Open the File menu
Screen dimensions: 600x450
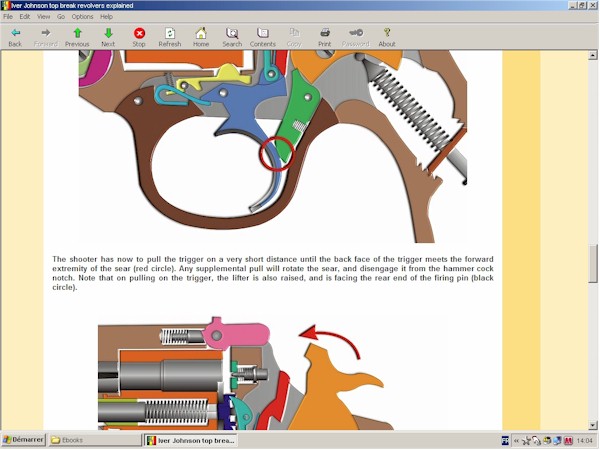[x=8, y=16]
